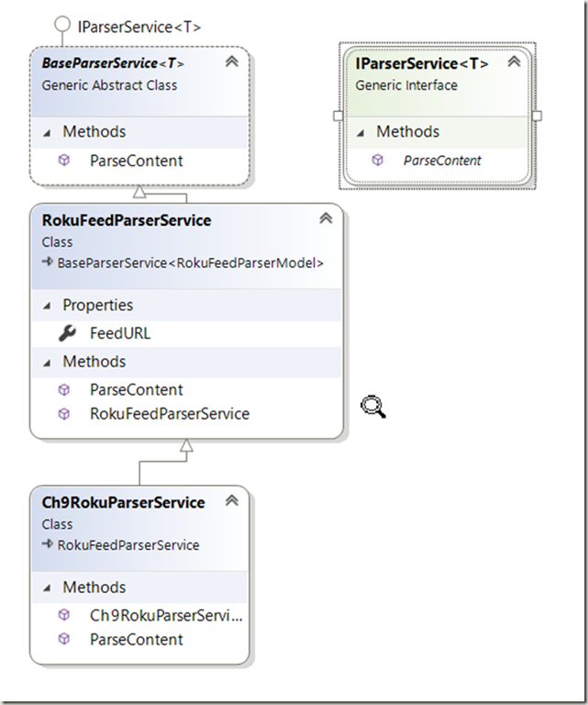Click the Ch9RokuParserService constructor method icon
Image resolution: width=588 pixels, height=705 pixels.
coord(64,615)
